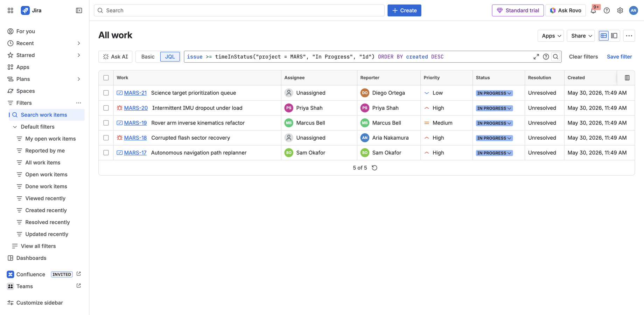The height and width of the screenshot is (315, 644).
Task: Expand the Starred menu chevron
Action: pyautogui.click(x=79, y=55)
